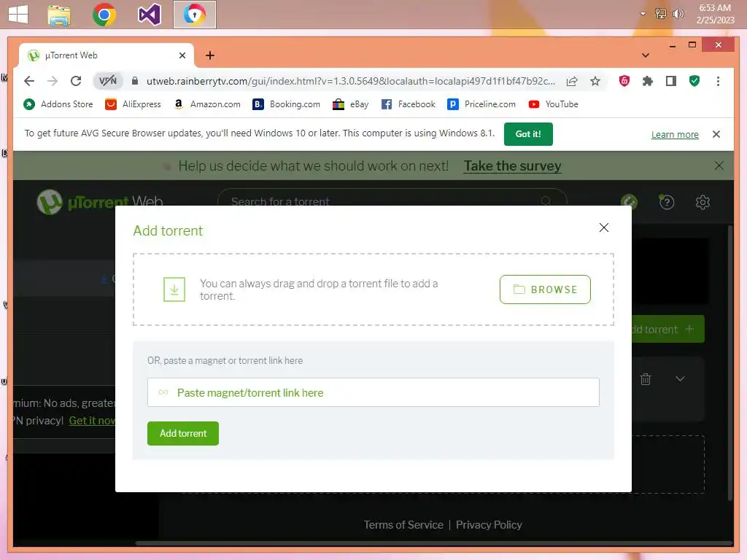Open the Booking.com bookmark
Screen dimensions: 747x560
[x=286, y=104]
